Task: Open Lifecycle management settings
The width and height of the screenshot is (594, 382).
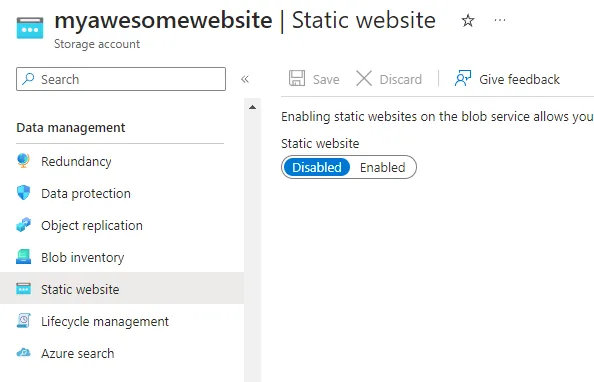Action: click(x=121, y=321)
